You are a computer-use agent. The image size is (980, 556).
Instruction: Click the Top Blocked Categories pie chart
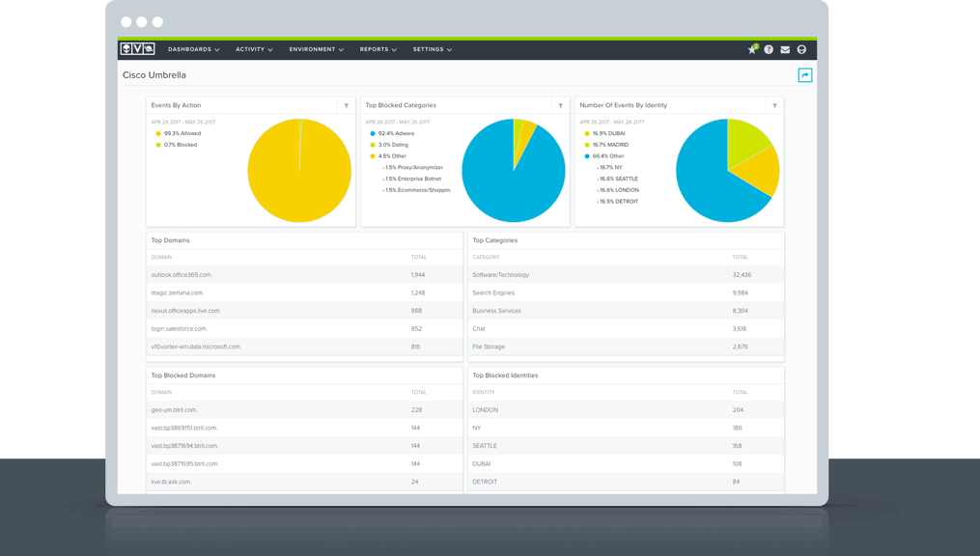point(514,171)
